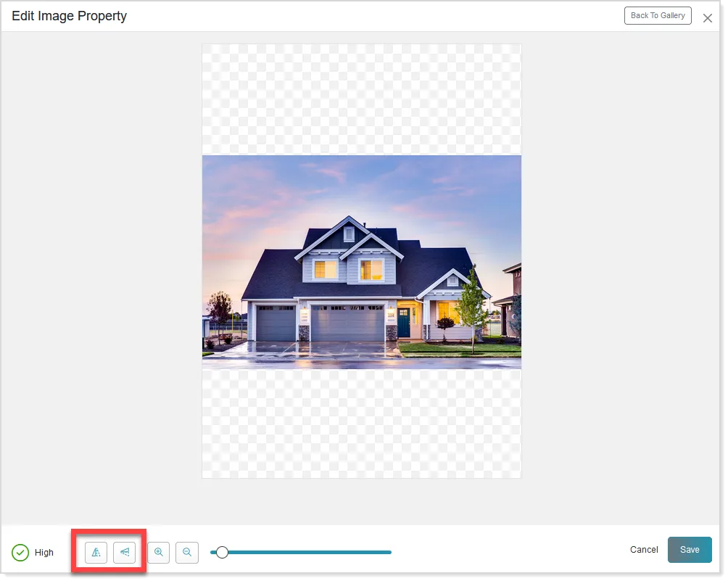Image resolution: width=728 pixels, height=581 pixels.
Task: Flip the image vertically
Action: point(125,552)
